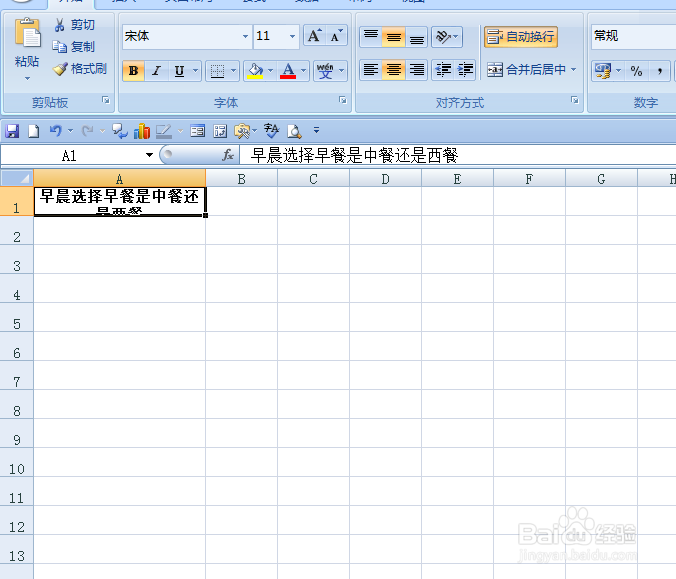Viewport: 676px width, 579px height.
Task: Customize the quick access toolbar arrow
Action: (316, 129)
